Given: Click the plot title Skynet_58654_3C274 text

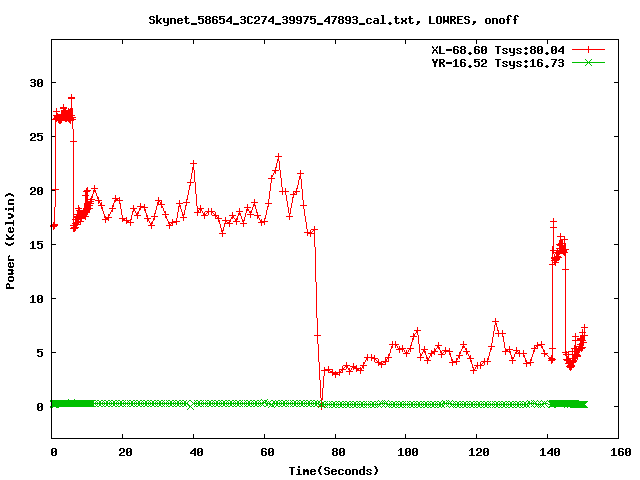Looking at the screenshot, I should [x=333, y=20].
